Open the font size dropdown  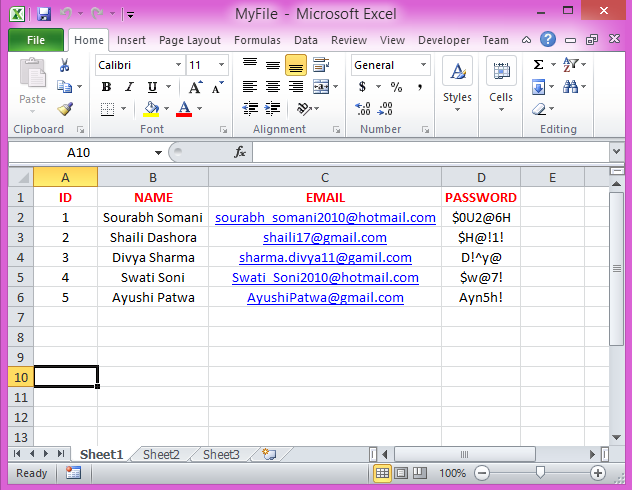pos(221,65)
